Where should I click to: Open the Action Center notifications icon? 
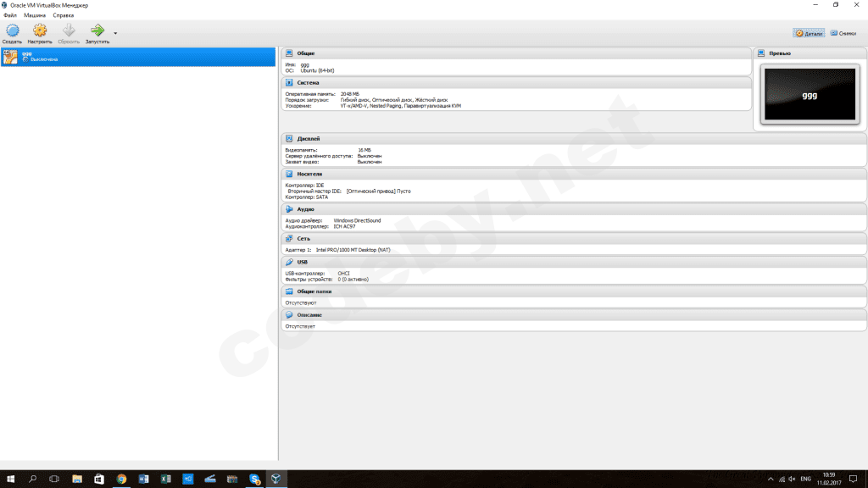point(853,480)
